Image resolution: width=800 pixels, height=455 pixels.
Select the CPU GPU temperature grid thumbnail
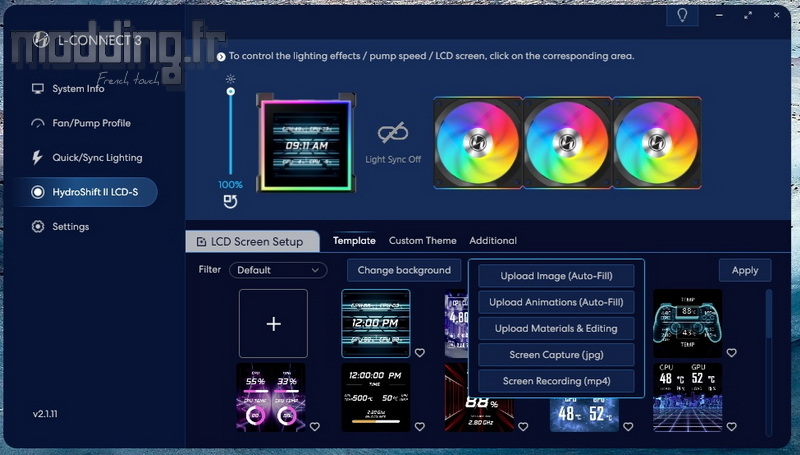pyautogui.click(x=687, y=397)
